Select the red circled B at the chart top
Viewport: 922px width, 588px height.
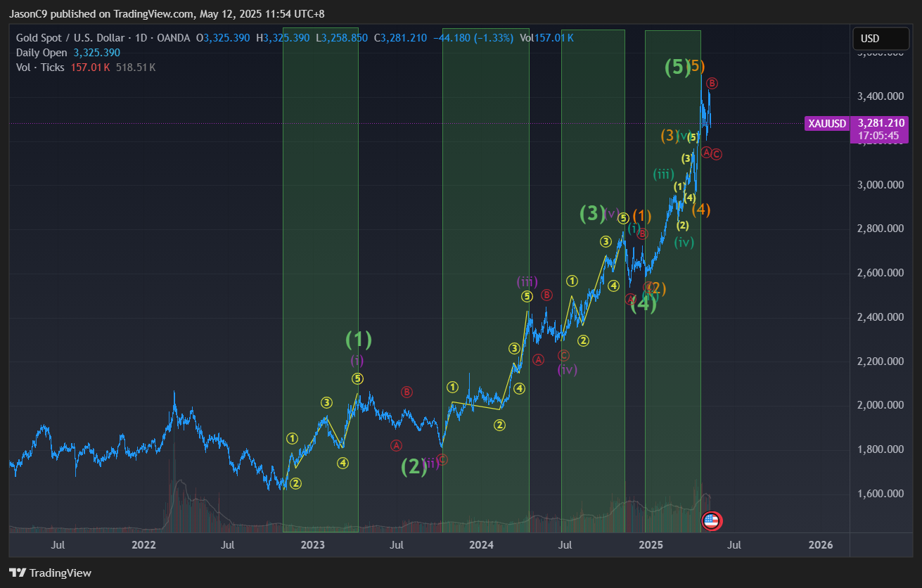click(712, 84)
